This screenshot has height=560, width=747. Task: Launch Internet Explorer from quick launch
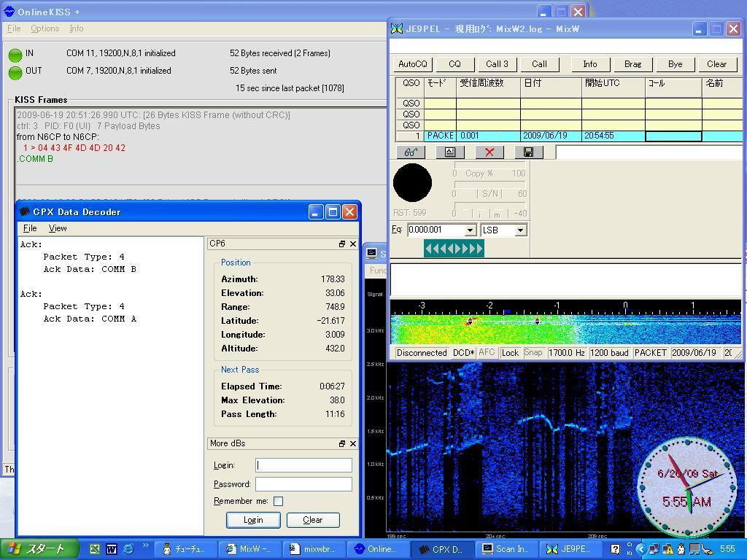click(x=128, y=549)
